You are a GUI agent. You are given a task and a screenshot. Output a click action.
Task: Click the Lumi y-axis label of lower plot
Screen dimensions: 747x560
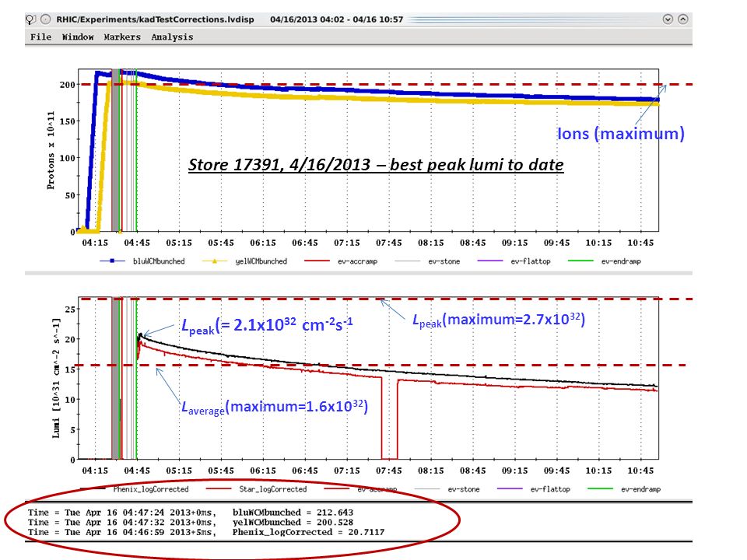click(x=56, y=378)
